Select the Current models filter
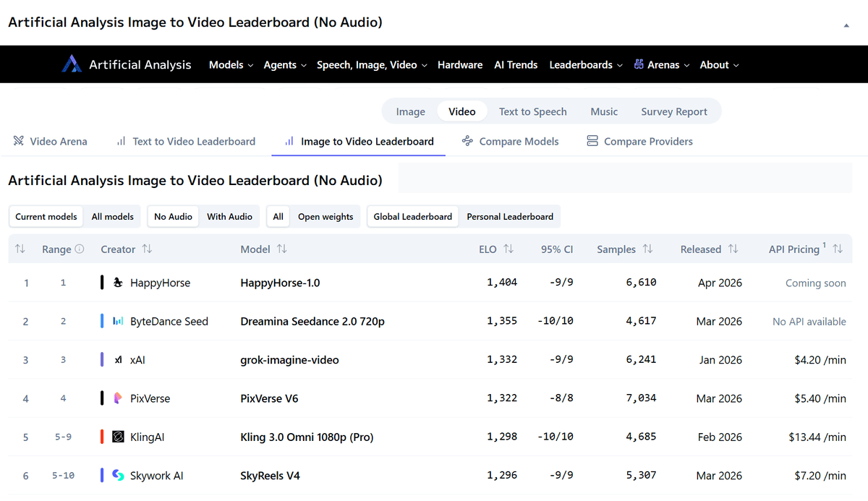Screen dimensions: 868x501 pyautogui.click(x=46, y=216)
